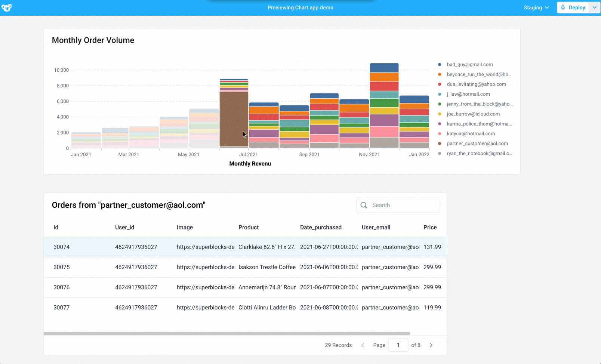Click the magnifier icon in the search box
The width and height of the screenshot is (601, 364).
click(364, 205)
